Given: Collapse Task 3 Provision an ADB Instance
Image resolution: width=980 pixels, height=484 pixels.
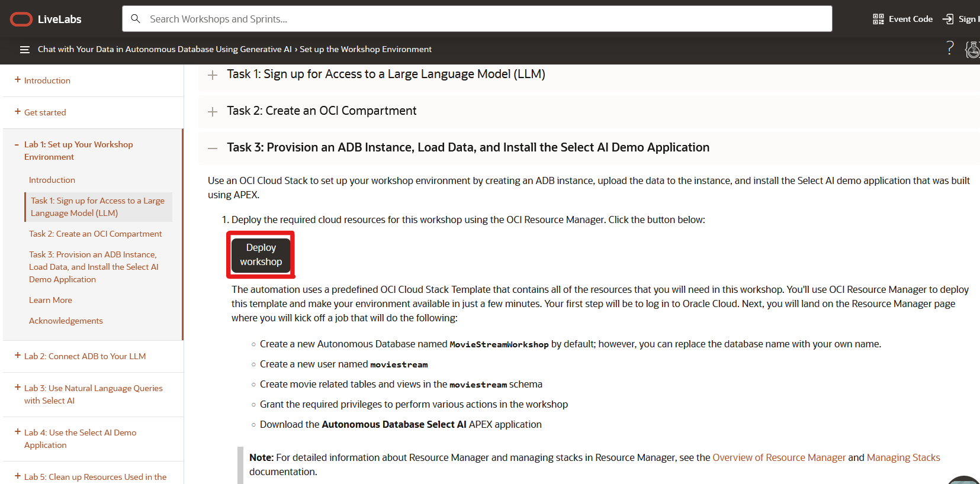Looking at the screenshot, I should (x=213, y=149).
